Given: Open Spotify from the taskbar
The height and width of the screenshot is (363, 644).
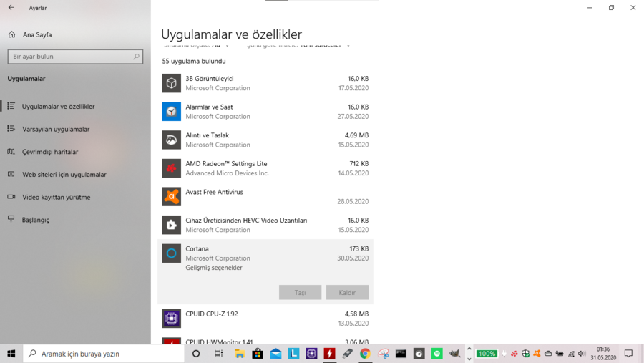Looking at the screenshot, I should 437,354.
